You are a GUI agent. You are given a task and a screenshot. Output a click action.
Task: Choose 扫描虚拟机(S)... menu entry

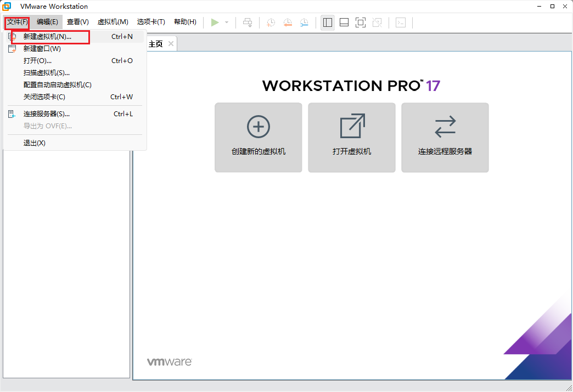[75, 72]
